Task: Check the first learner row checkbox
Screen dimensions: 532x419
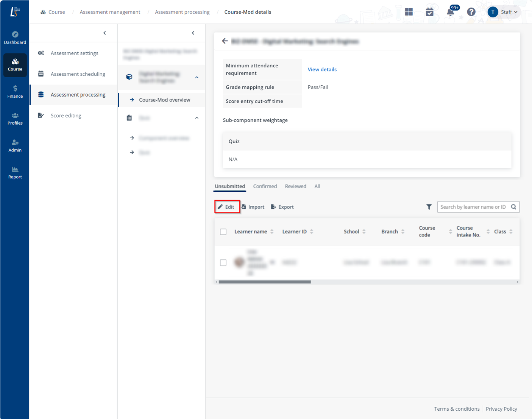Action: (223, 263)
